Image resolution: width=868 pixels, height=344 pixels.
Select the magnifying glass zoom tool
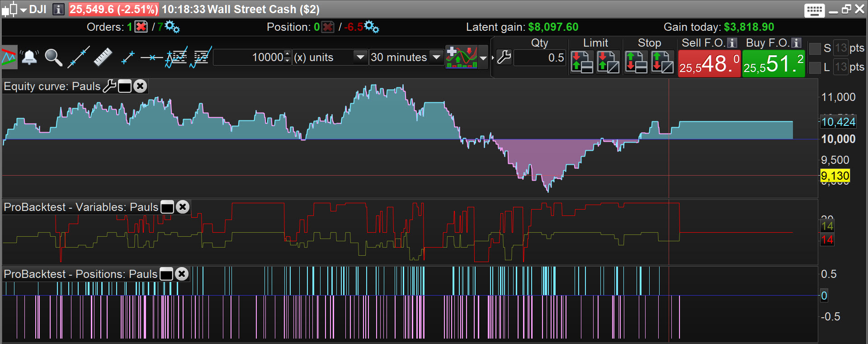[53, 57]
